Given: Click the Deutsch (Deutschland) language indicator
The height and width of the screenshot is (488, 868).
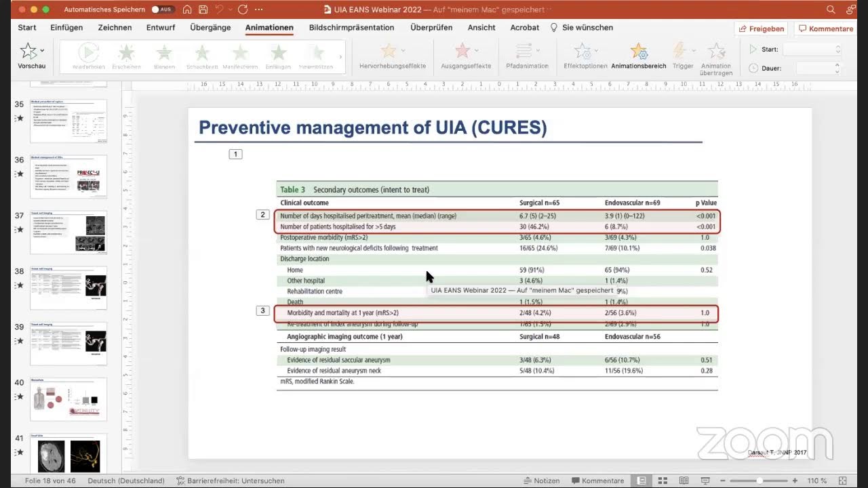Looking at the screenshot, I should click(x=126, y=481).
